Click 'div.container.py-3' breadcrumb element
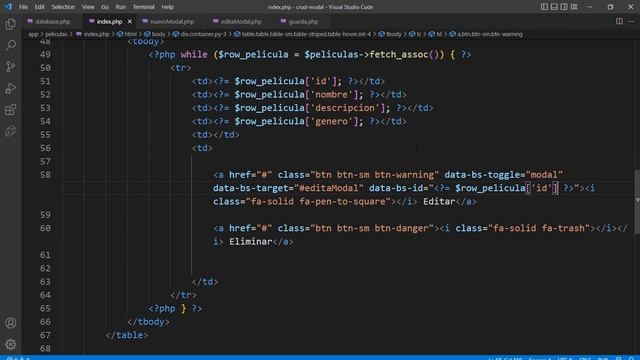The height and width of the screenshot is (360, 640). pyautogui.click(x=203, y=34)
